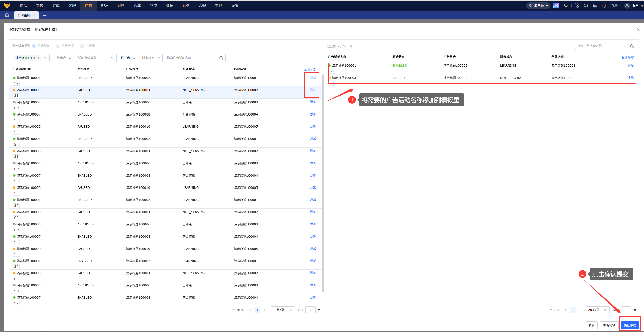This screenshot has width=644, height=332.
Task: Click the account avatar icon
Action: [627, 5]
